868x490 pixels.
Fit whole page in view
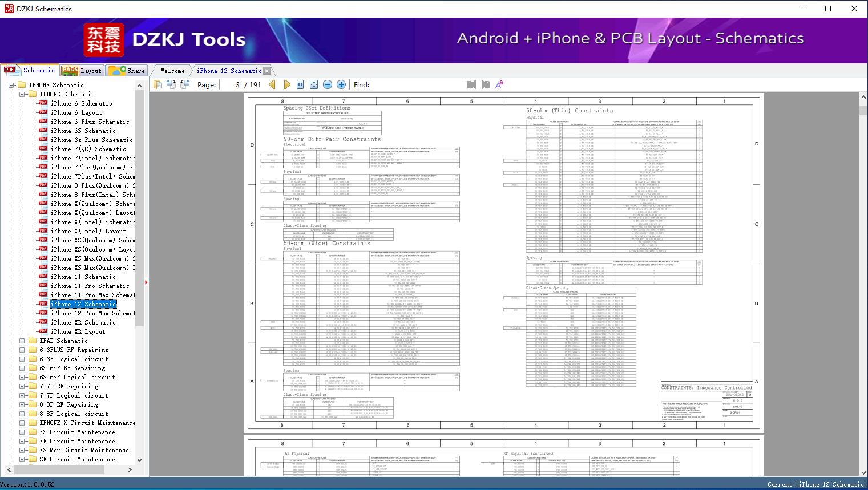314,84
